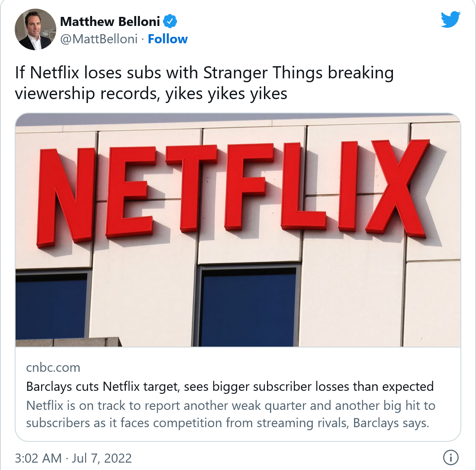
Task: Open the 3:02 AM tweet timestamp
Action: click(38, 458)
